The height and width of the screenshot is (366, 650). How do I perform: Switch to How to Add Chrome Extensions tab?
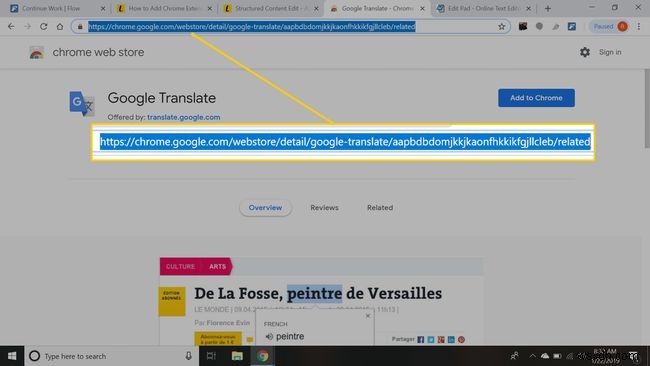click(165, 8)
